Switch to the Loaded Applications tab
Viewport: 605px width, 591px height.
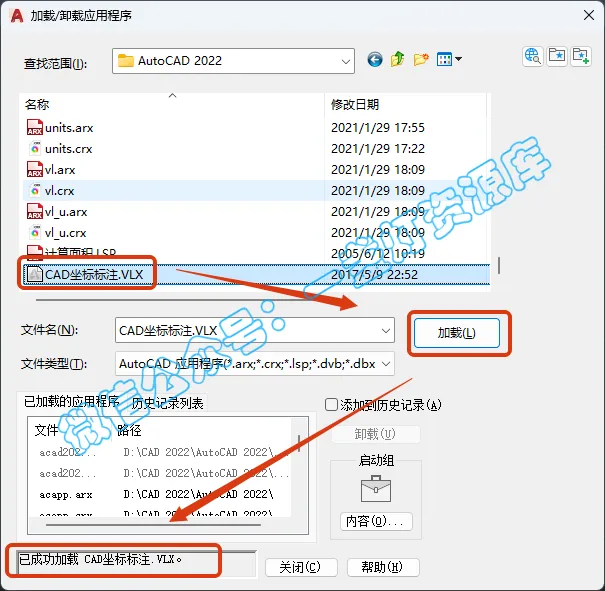[71, 402]
